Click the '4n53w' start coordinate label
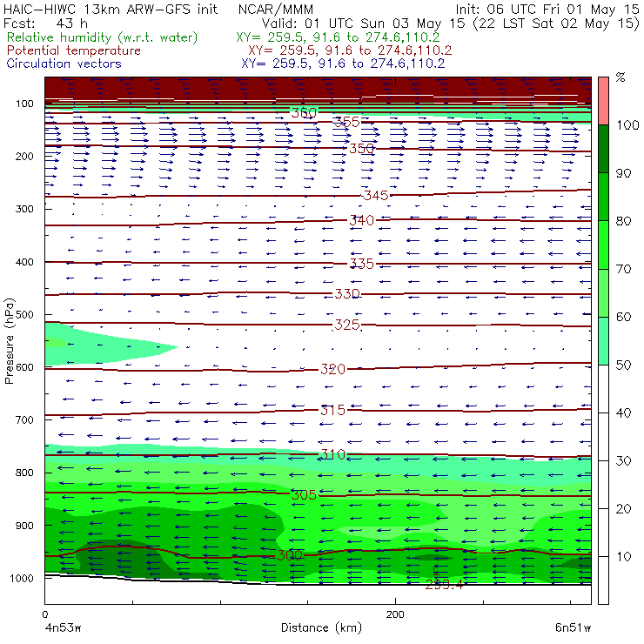 pos(63,628)
